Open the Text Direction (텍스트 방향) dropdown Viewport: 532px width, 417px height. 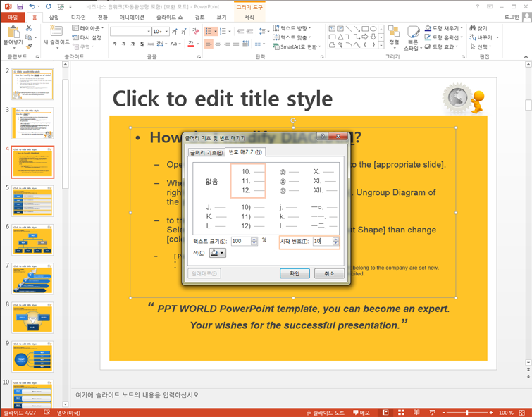pos(292,28)
